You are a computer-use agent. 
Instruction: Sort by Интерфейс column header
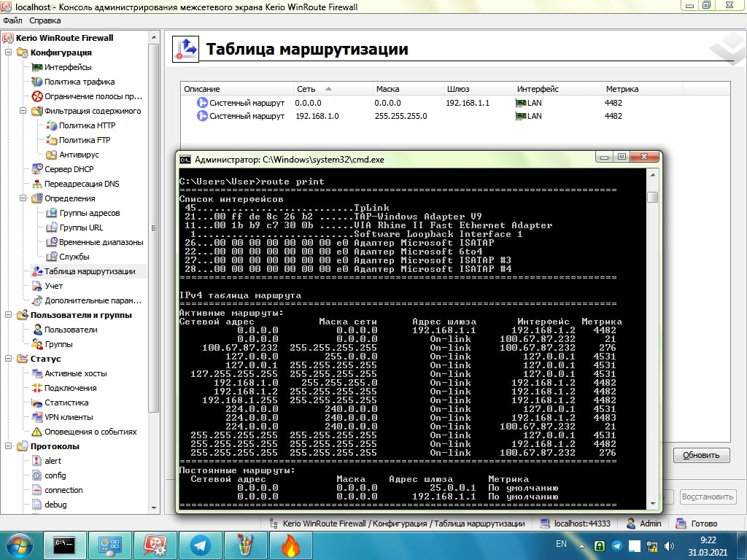558,89
